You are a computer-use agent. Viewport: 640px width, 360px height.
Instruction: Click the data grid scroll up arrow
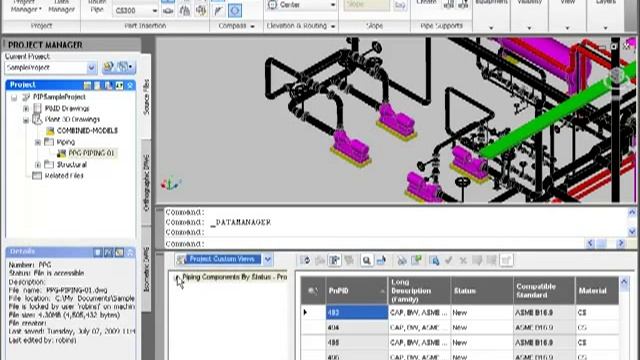tap(624, 282)
